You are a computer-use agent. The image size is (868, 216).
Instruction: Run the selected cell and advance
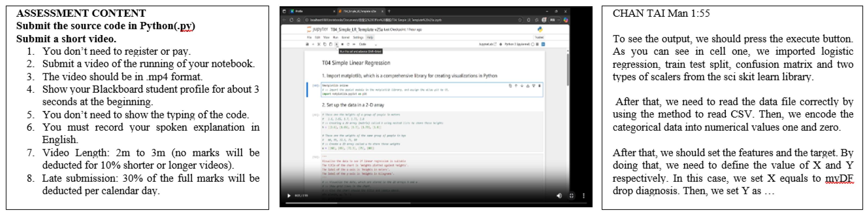click(337, 44)
